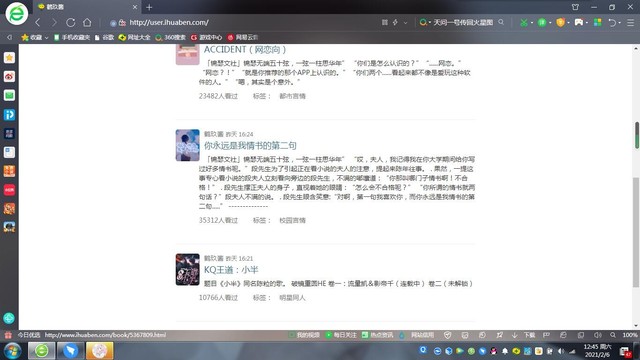Click the cover thumbnail of KQ王道：小半
The height and width of the screenshot is (360, 640).
click(187, 269)
